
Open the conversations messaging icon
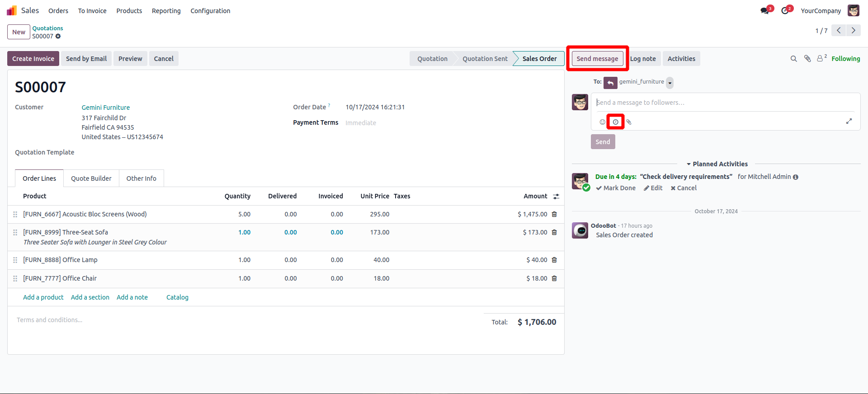coord(765,10)
